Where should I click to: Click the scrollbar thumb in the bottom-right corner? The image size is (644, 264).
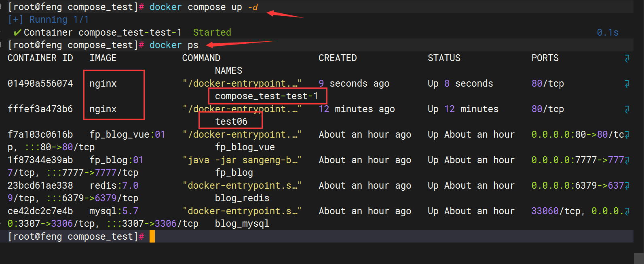pyautogui.click(x=639, y=258)
